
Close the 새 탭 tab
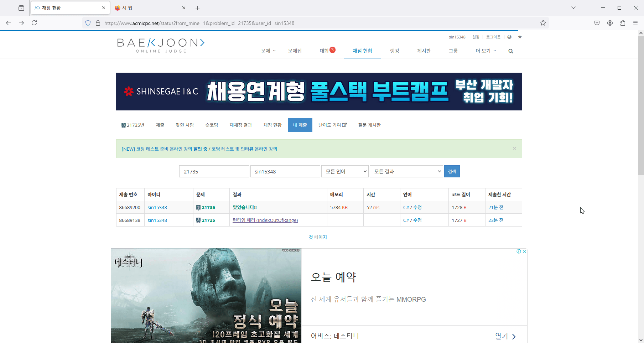184,8
